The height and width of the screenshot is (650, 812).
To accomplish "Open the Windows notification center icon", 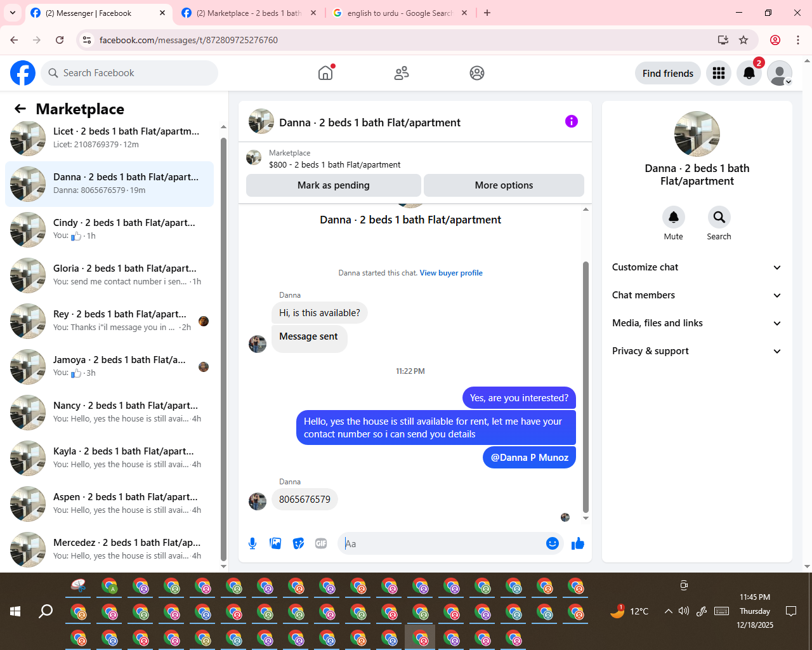I will [791, 611].
